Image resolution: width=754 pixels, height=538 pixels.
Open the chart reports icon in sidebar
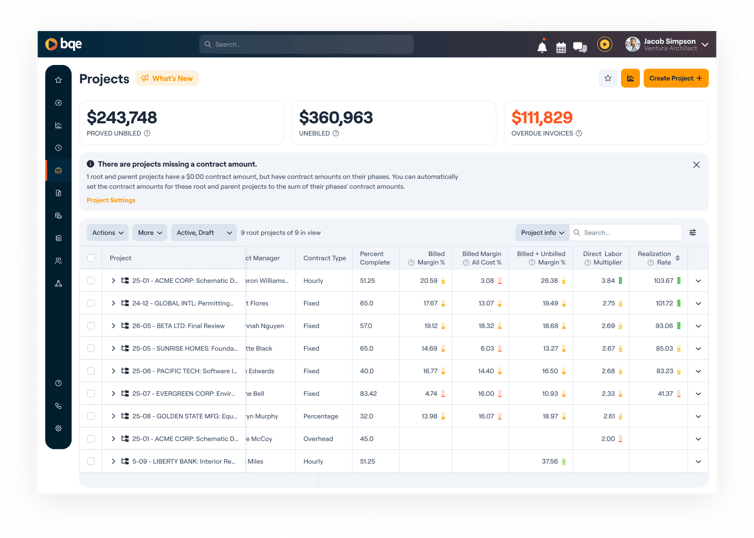click(x=58, y=125)
